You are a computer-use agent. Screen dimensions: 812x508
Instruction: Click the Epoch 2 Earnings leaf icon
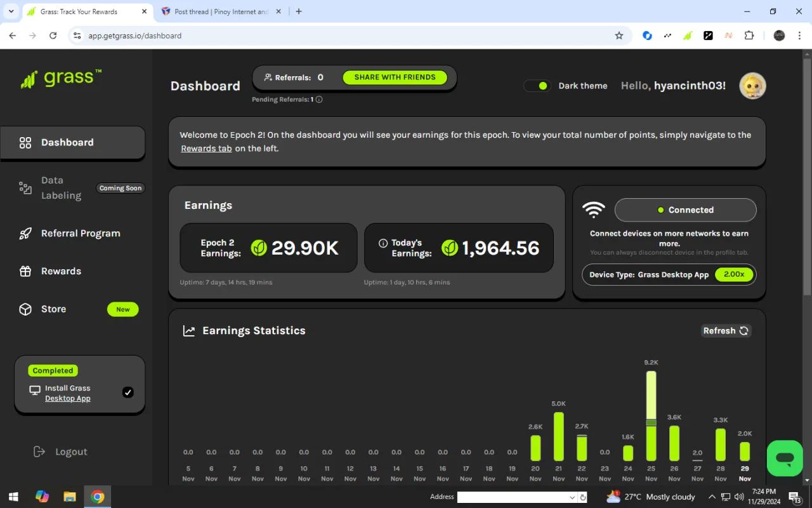click(x=259, y=248)
